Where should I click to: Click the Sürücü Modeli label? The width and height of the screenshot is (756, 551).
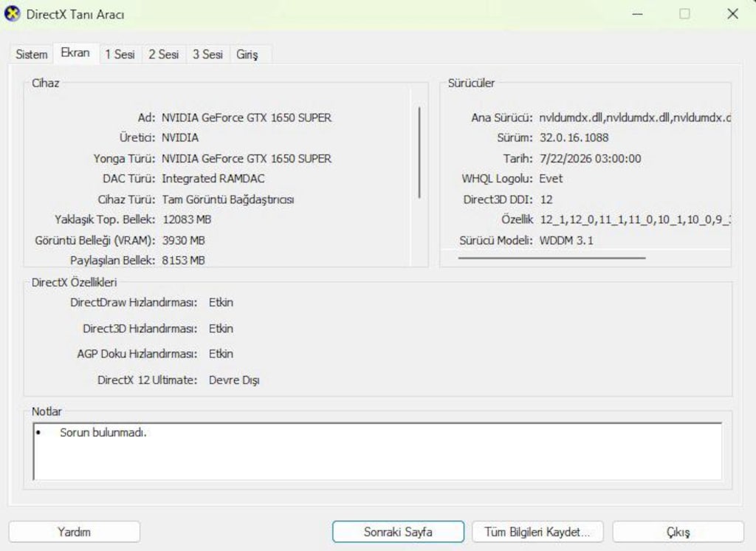(496, 241)
